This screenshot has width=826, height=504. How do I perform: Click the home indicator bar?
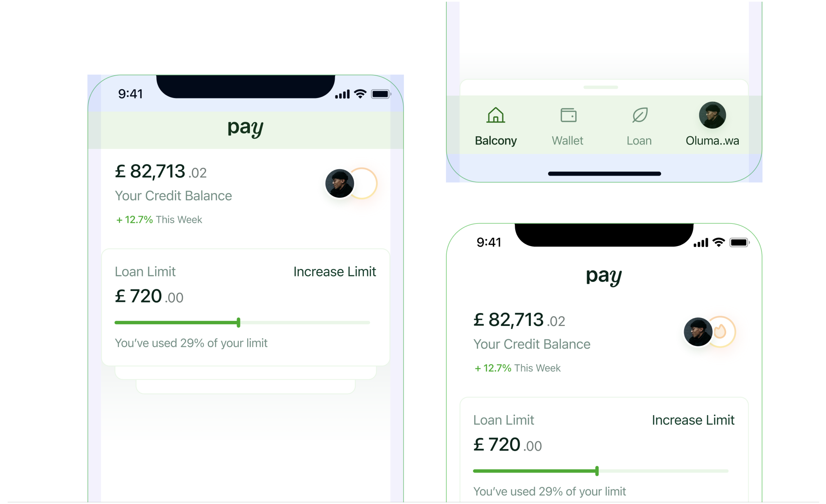coord(604,174)
